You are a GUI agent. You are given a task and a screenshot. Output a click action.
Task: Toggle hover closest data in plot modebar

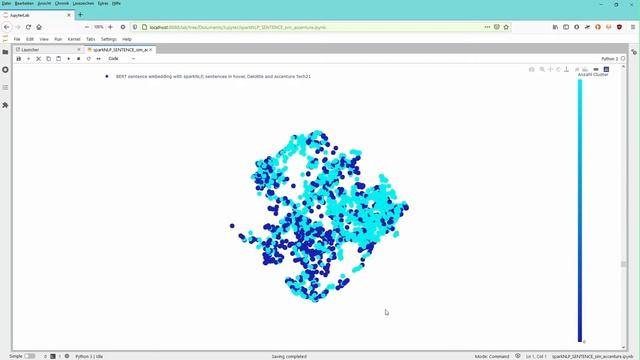coord(596,69)
